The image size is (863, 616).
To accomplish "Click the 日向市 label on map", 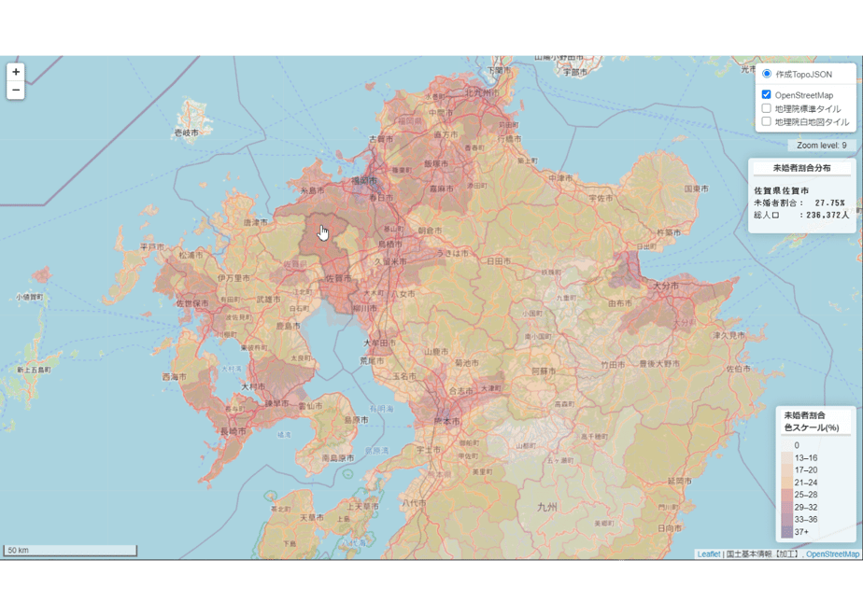I will 670,528.
